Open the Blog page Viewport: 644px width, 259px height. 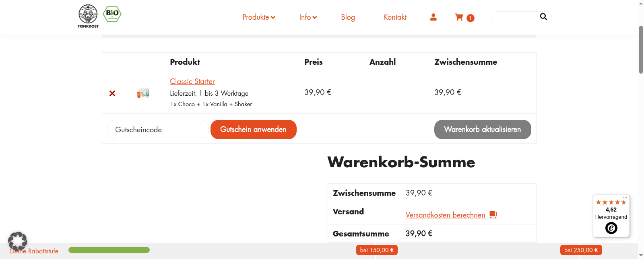click(347, 17)
